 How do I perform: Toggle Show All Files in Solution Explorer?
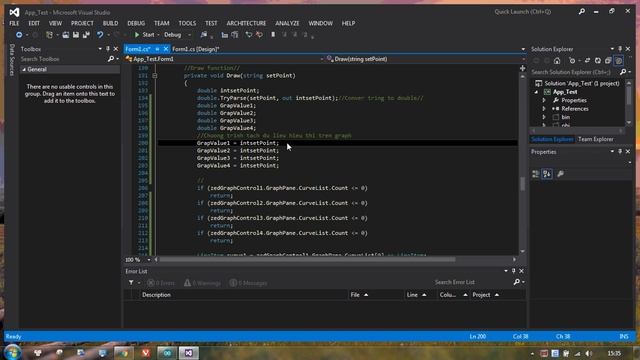click(x=619, y=61)
